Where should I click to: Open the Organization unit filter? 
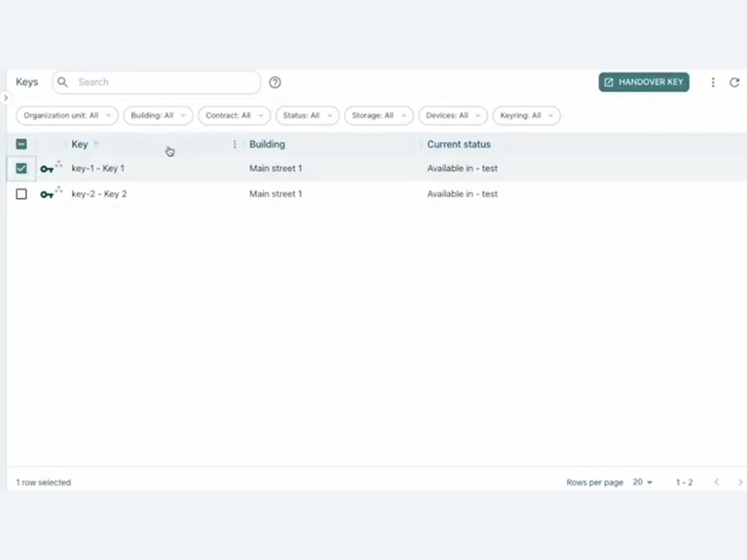pyautogui.click(x=67, y=116)
